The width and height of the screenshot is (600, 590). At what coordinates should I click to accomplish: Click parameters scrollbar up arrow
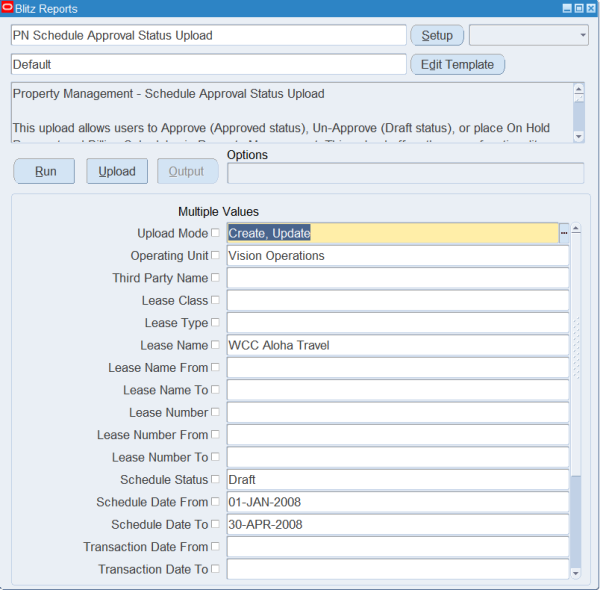point(576,229)
